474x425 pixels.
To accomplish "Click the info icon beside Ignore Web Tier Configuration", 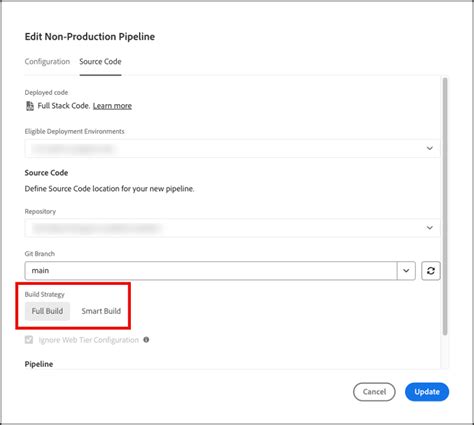I will pyautogui.click(x=146, y=340).
